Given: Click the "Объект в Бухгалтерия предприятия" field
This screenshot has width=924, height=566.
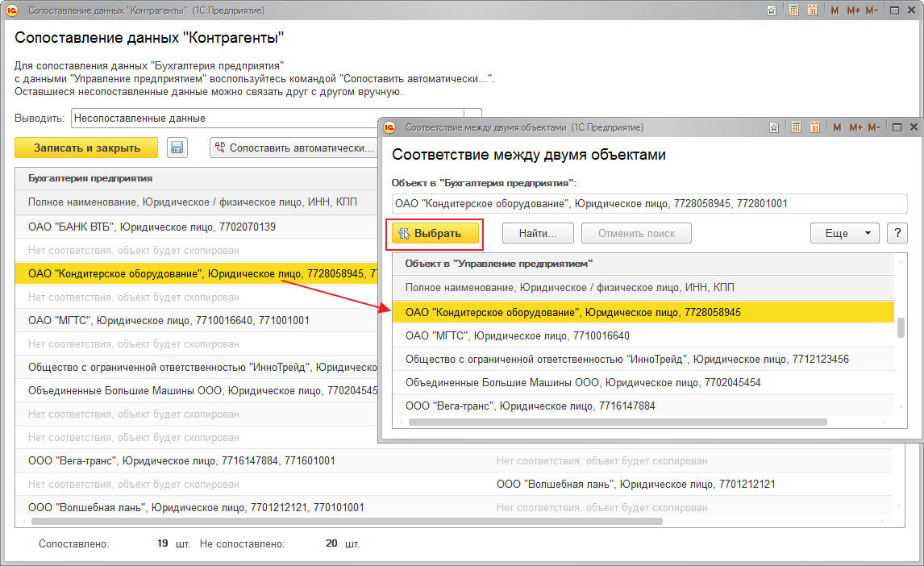Looking at the screenshot, I should click(649, 203).
